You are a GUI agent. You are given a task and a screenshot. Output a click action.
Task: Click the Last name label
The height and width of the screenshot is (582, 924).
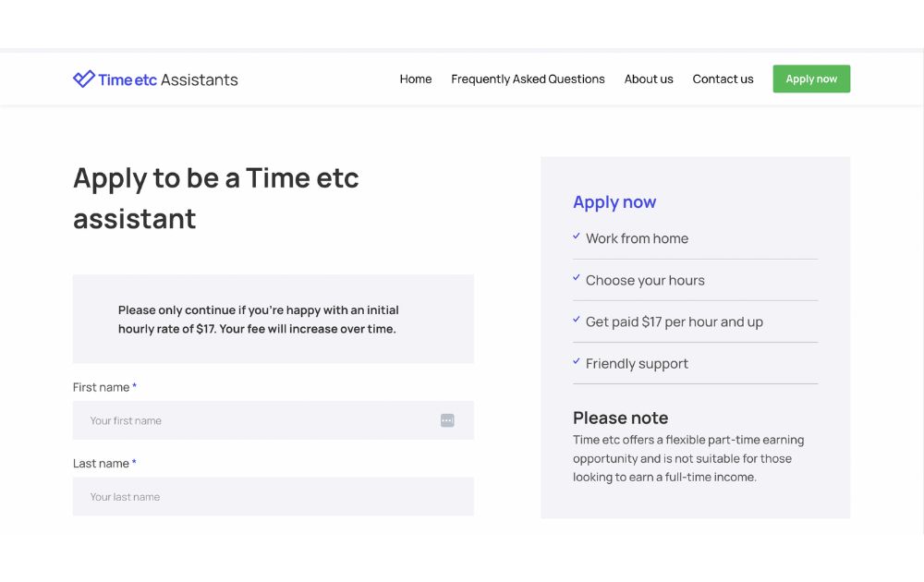point(104,464)
